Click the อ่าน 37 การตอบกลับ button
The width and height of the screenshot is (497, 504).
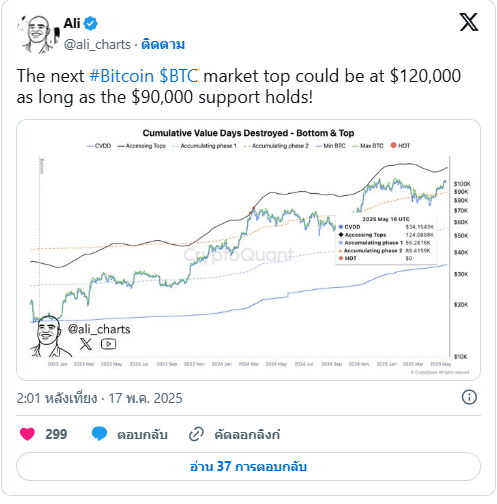coord(248,466)
